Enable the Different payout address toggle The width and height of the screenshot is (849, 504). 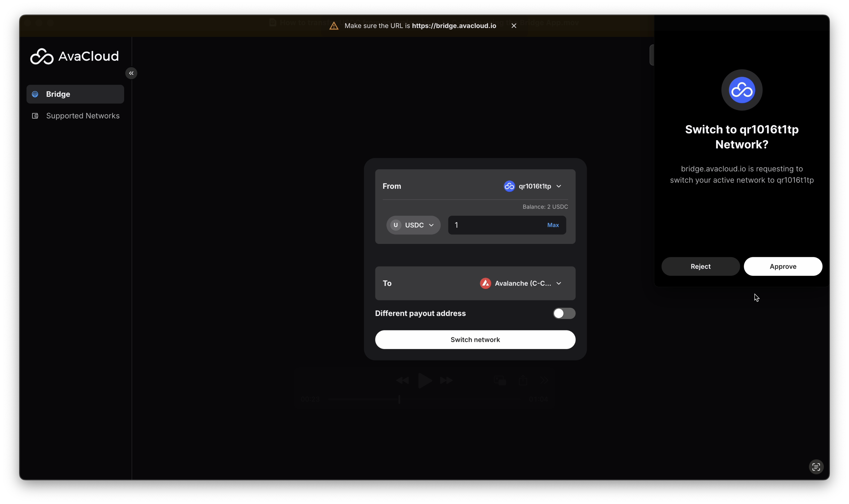564,313
